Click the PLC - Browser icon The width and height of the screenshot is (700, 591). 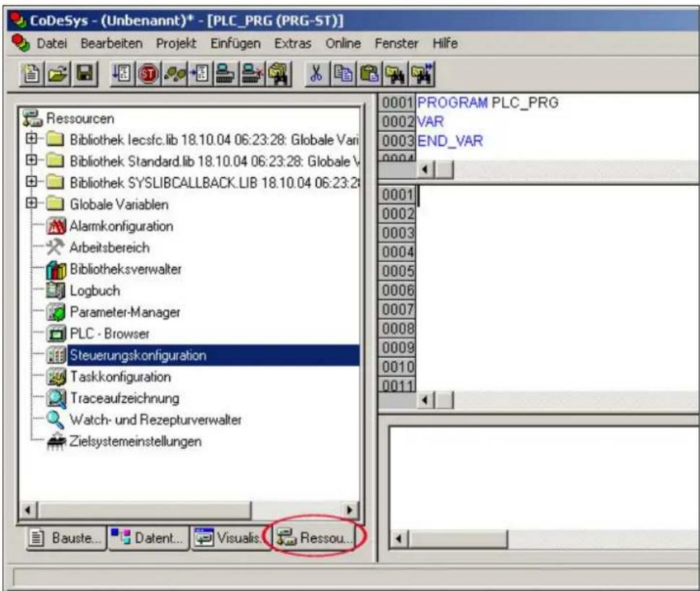56,333
